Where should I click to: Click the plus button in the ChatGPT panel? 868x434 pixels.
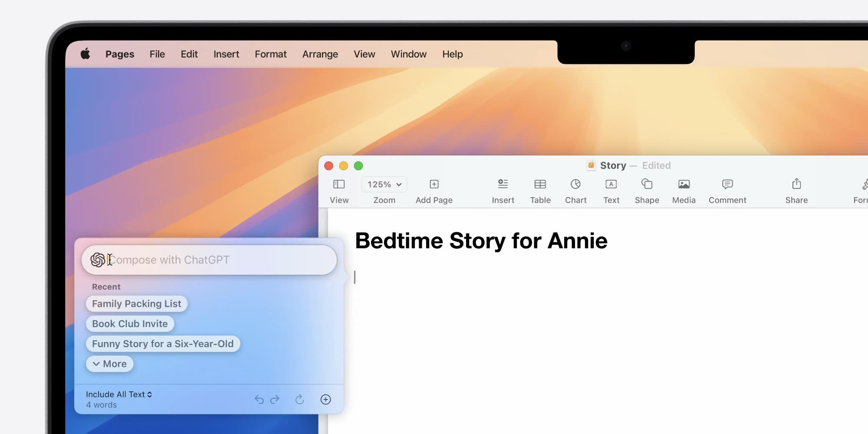pyautogui.click(x=325, y=399)
